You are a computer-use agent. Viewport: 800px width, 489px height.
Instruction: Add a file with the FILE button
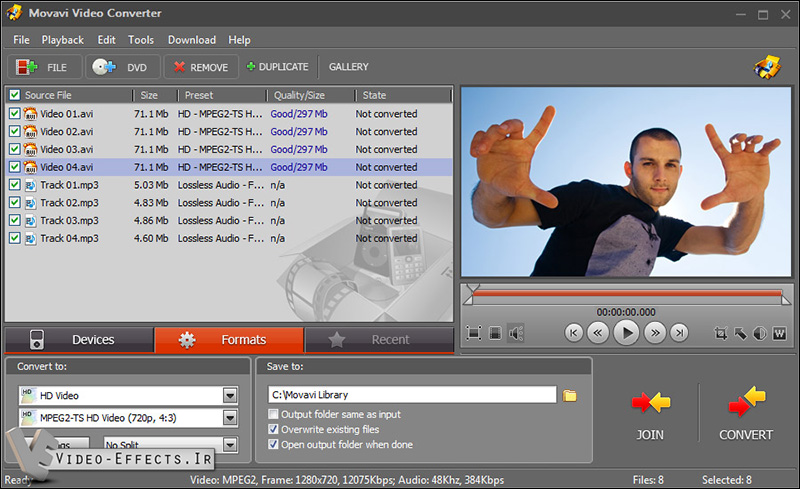coord(45,67)
